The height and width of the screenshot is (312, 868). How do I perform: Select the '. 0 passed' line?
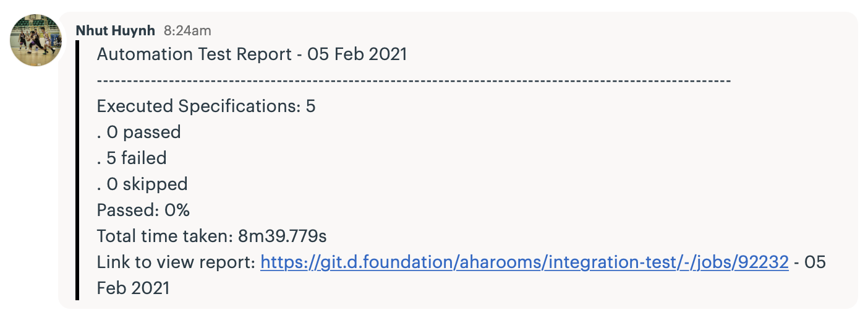pyautogui.click(x=139, y=132)
